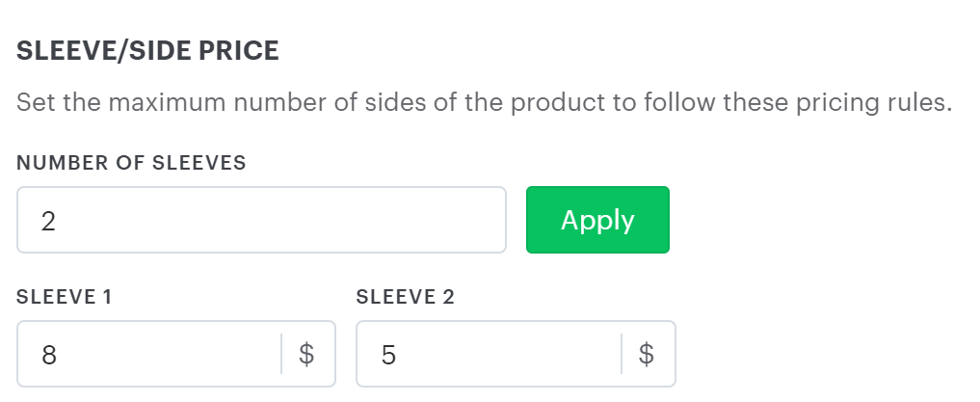This screenshot has width=980, height=402.
Task: Click empty area inside Number of Sleeves box
Action: coord(337,221)
